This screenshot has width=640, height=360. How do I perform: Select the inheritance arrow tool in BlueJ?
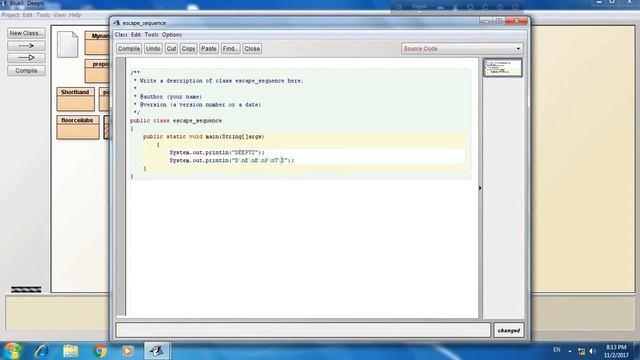tap(26, 58)
